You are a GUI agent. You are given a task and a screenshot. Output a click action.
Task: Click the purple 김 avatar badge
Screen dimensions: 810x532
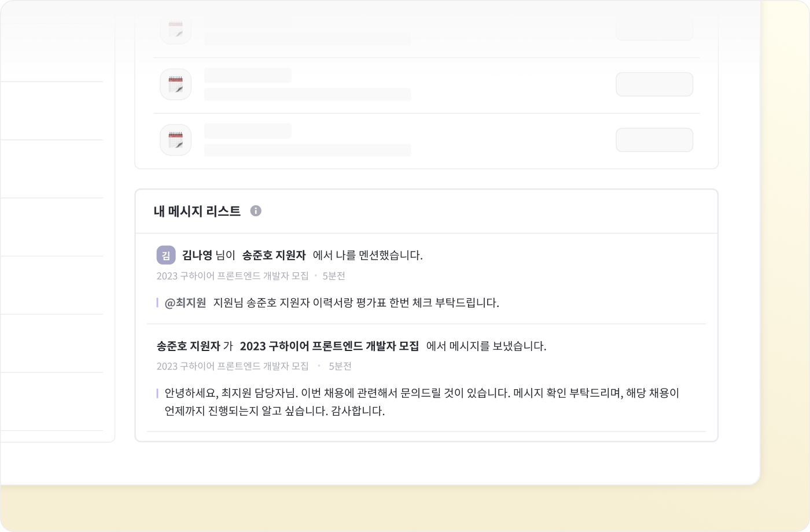[166, 255]
